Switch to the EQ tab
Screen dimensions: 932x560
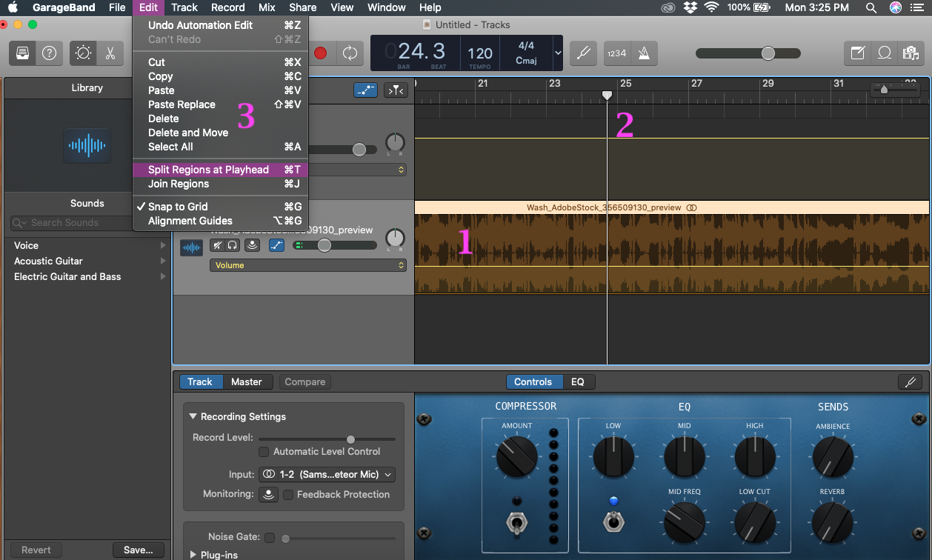(x=578, y=382)
